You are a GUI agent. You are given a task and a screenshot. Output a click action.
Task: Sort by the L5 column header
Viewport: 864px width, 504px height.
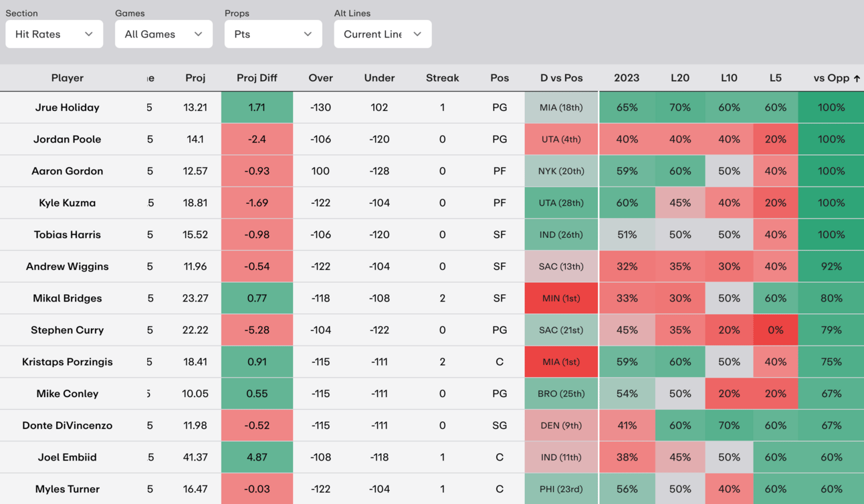pyautogui.click(x=775, y=78)
